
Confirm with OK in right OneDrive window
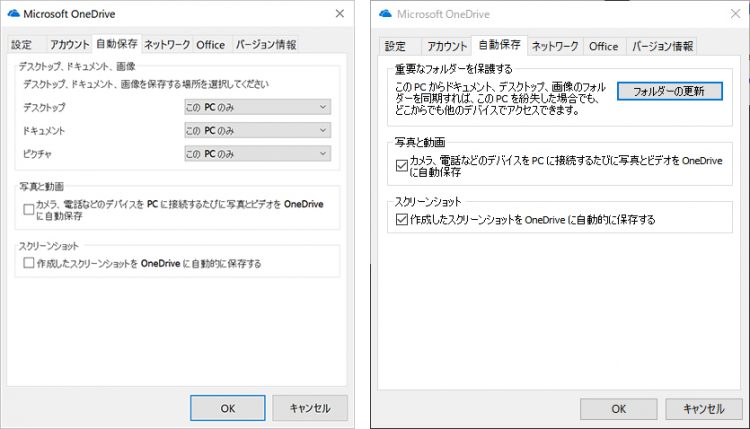point(618,409)
